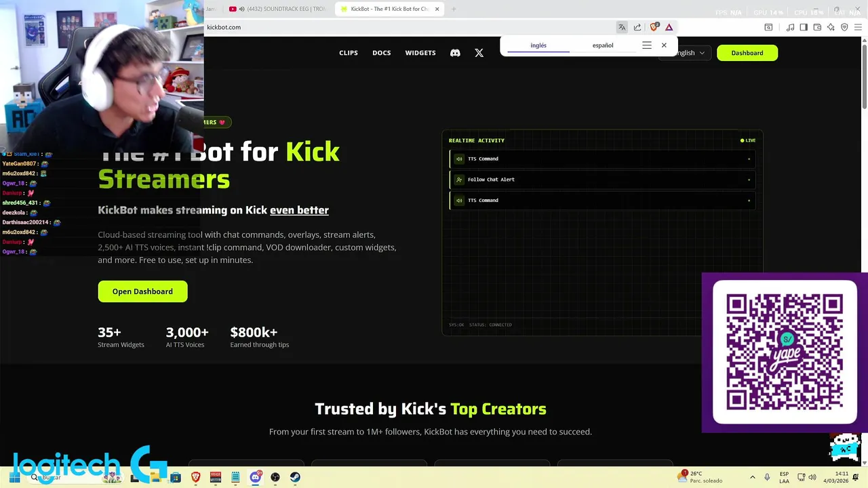Open the network tray icon
Image resolution: width=868 pixels, height=488 pixels.
[x=801, y=477]
